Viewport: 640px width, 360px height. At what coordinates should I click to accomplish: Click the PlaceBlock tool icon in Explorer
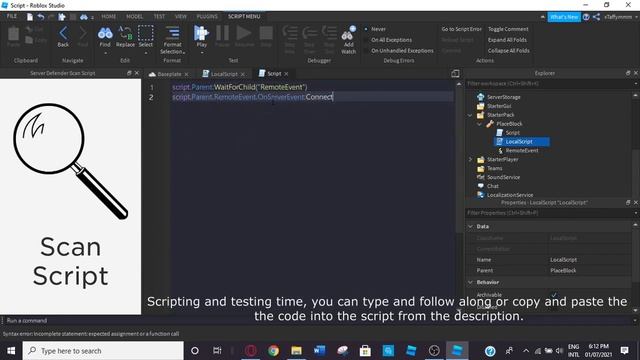[490, 124]
